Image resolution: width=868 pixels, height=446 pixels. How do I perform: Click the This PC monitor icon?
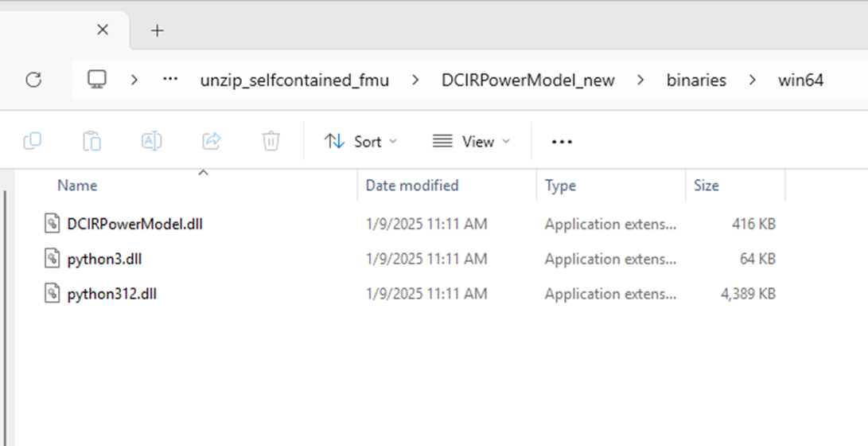coord(97,80)
